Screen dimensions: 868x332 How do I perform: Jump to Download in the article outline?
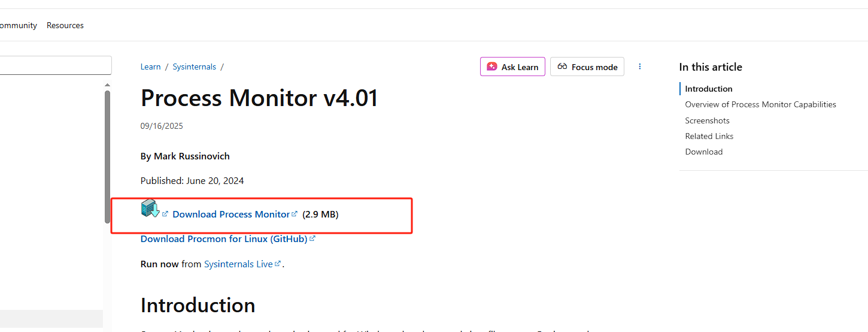(x=703, y=152)
